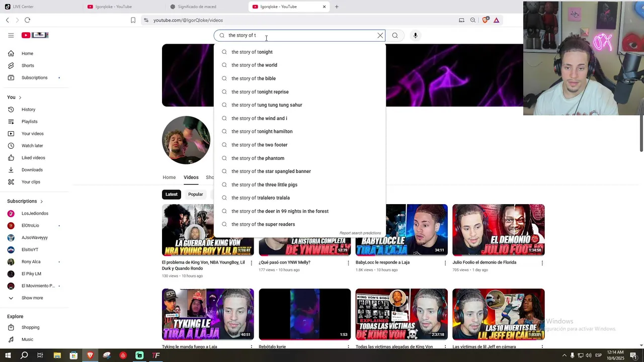The width and height of the screenshot is (644, 362).
Task: Click Report search predictions link
Action: point(360,233)
